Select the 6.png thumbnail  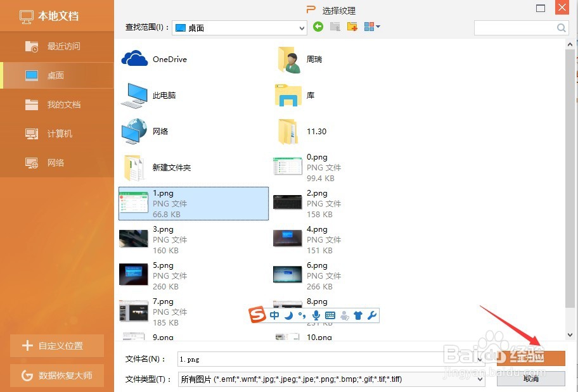click(288, 274)
